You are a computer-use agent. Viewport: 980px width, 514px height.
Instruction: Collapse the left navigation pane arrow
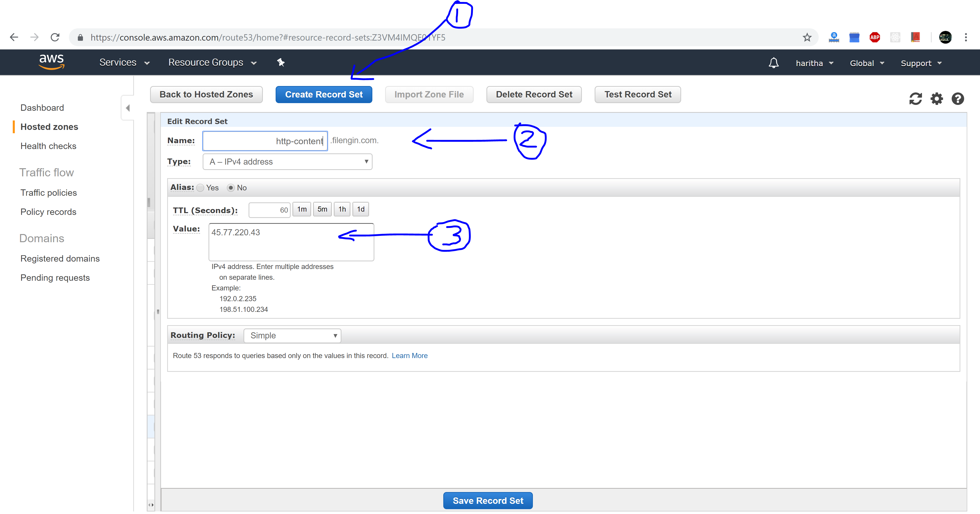click(128, 108)
